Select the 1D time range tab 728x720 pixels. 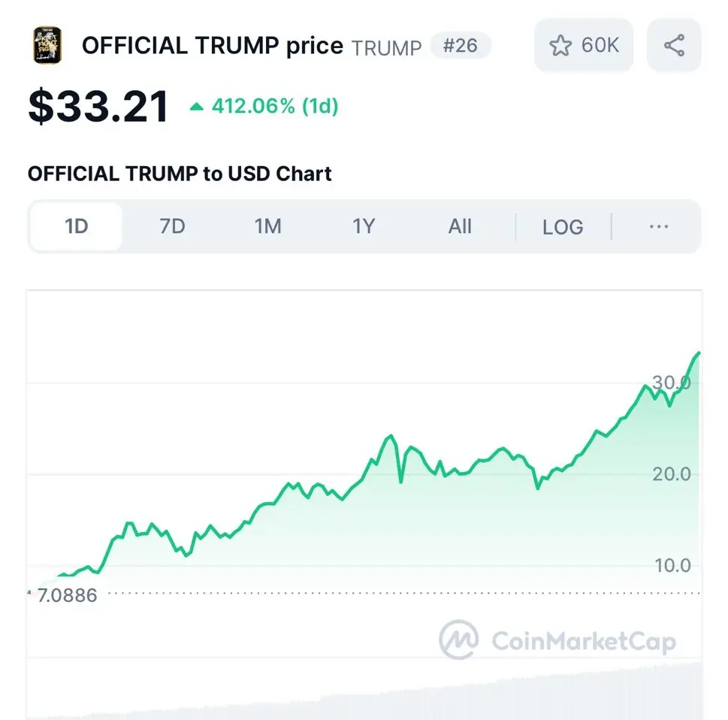pyautogui.click(x=77, y=226)
